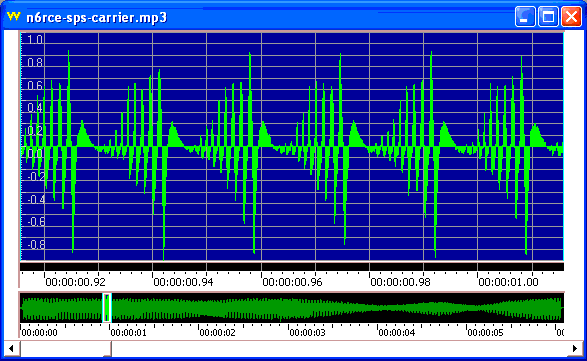This screenshot has width=587, height=361.
Task: Click the horizontal scrollbar thumb
Action: 66,349
